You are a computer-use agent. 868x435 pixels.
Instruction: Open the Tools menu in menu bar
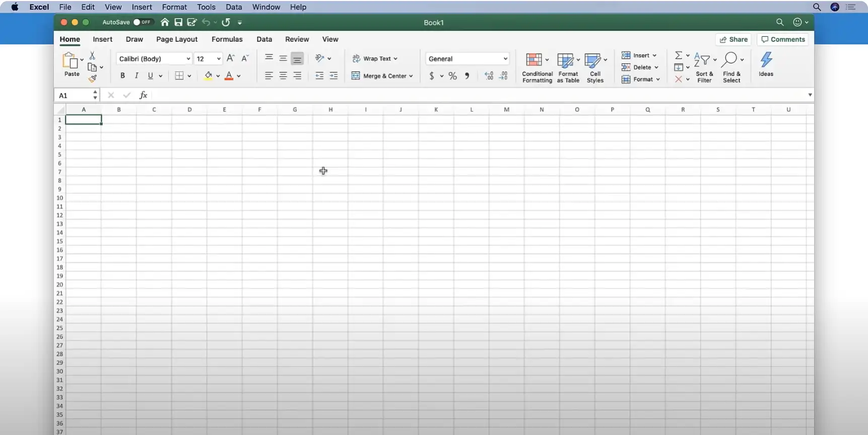206,7
